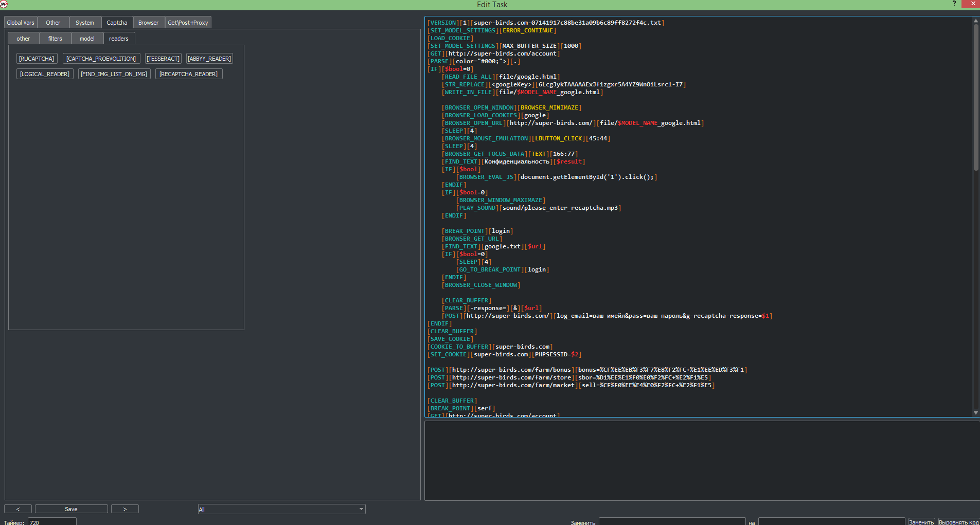
Task: Click the [GO_TO_BREAK_POINT] command
Action: pyautogui.click(x=490, y=269)
